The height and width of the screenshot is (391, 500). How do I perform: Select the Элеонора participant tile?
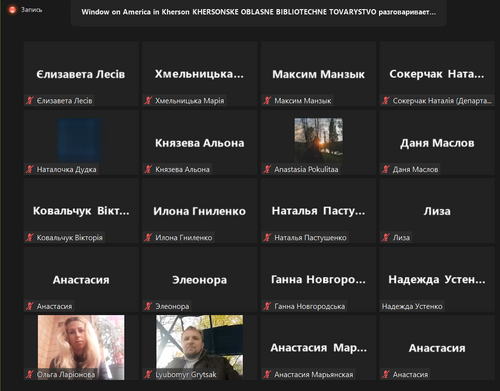point(200,279)
